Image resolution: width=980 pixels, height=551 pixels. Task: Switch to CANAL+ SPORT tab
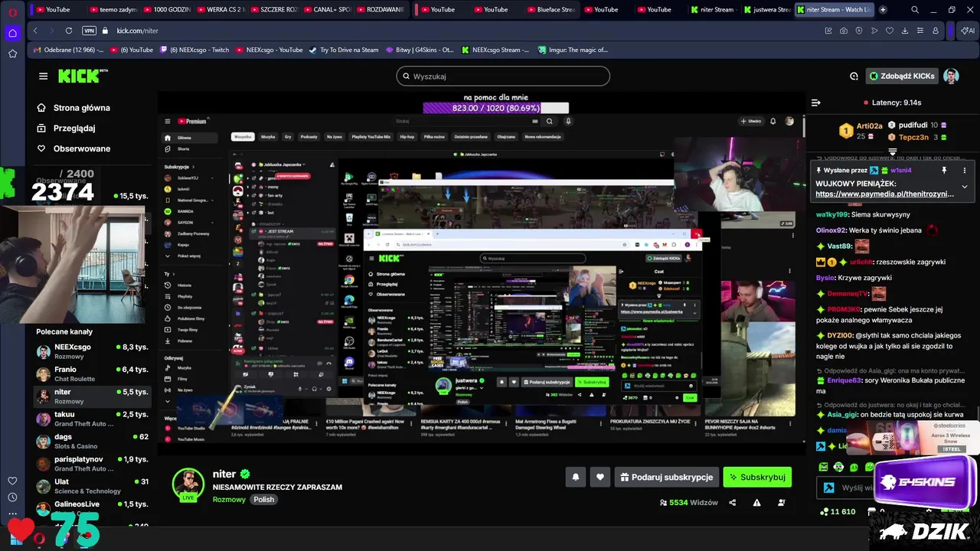point(326,10)
